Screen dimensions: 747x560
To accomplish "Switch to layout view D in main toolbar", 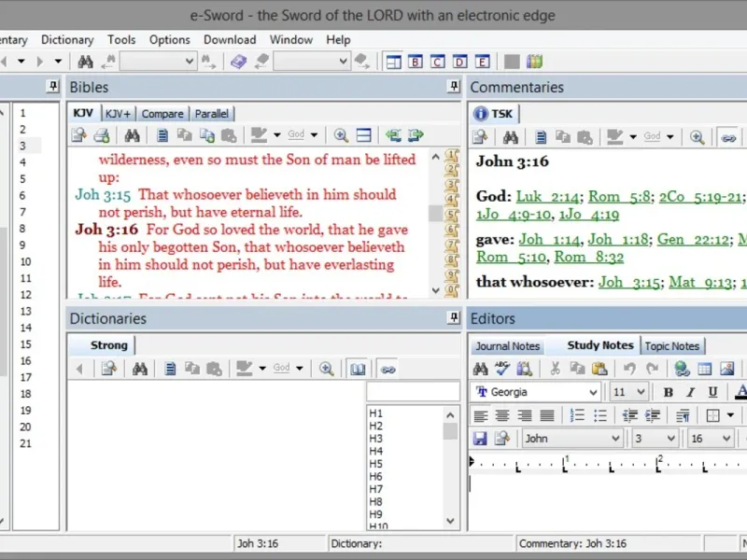I will tap(459, 62).
